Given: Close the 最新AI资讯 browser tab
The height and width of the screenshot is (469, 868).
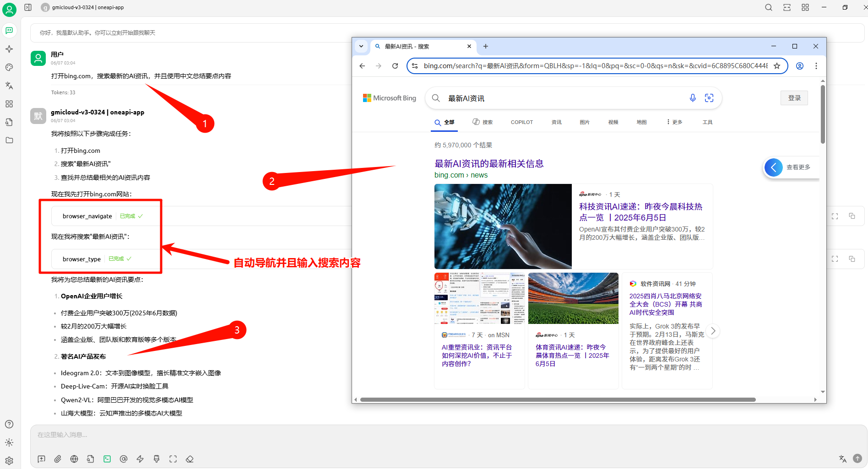Looking at the screenshot, I should tap(469, 46).
